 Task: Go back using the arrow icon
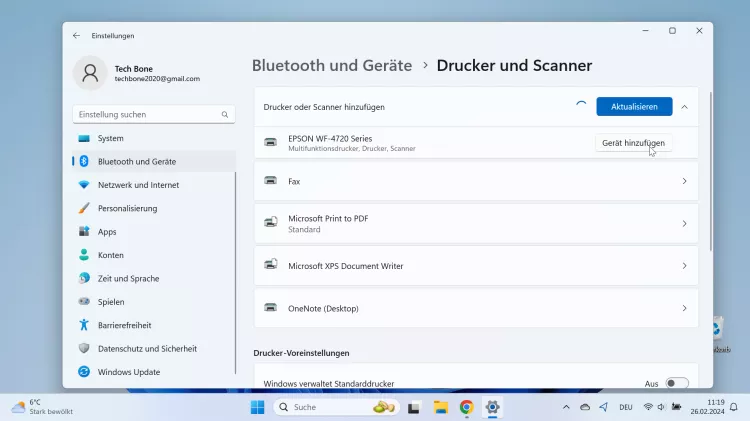[x=77, y=35]
